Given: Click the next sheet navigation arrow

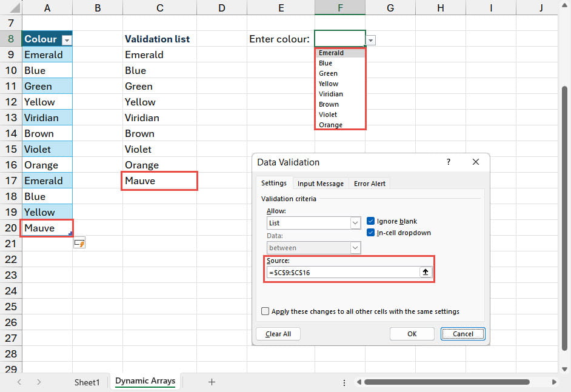Looking at the screenshot, I should click(x=39, y=382).
